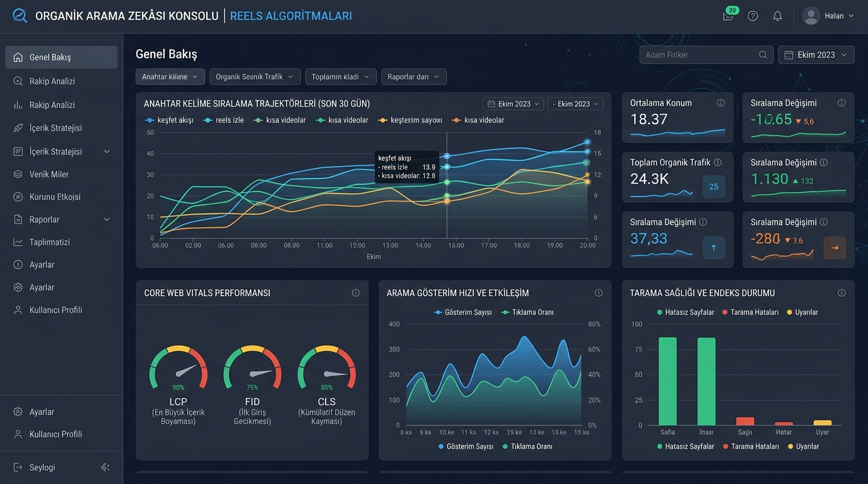Open the notifications bell

(778, 16)
